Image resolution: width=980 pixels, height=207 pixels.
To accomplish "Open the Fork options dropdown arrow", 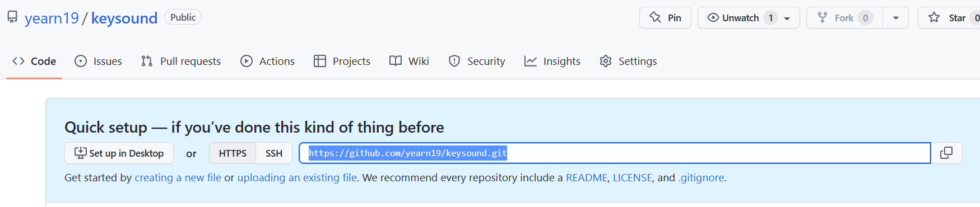I will click(895, 18).
